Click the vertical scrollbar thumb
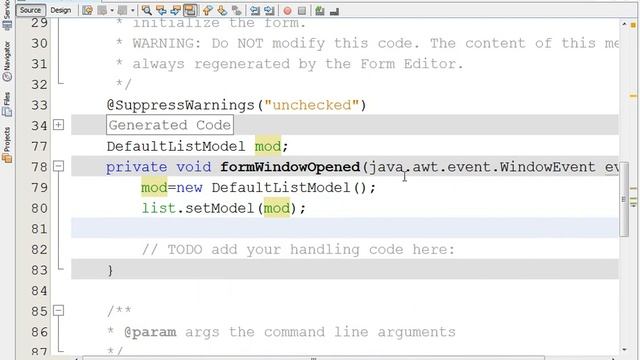The width and height of the screenshot is (640, 360). point(624,199)
